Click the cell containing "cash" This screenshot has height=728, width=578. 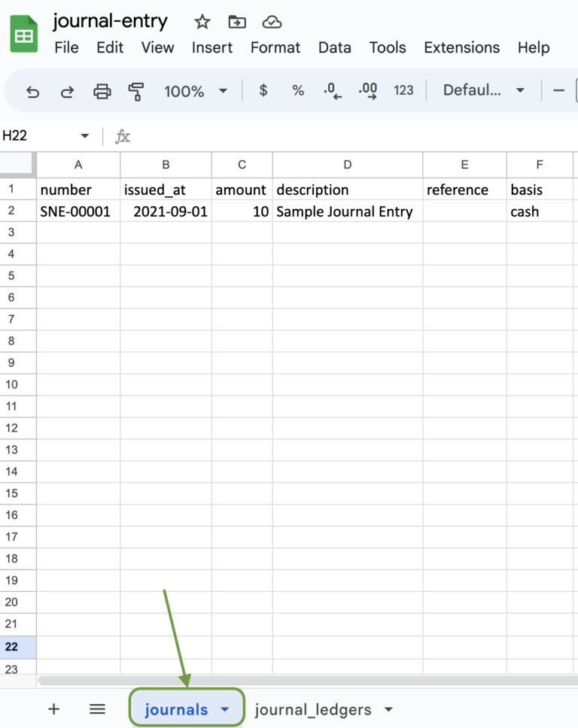point(540,211)
